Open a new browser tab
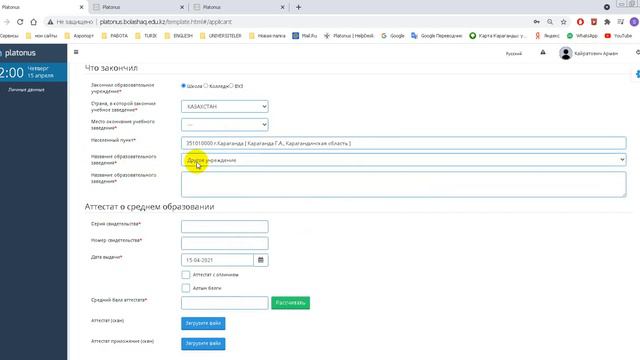The height and width of the screenshot is (360, 640). point(298,7)
